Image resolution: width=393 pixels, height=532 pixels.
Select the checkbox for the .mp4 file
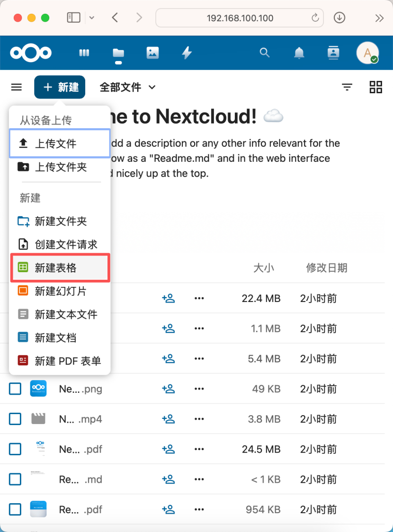(x=15, y=419)
